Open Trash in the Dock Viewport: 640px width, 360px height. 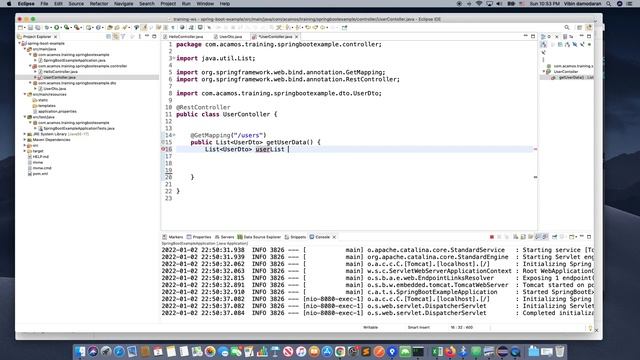(x=560, y=351)
